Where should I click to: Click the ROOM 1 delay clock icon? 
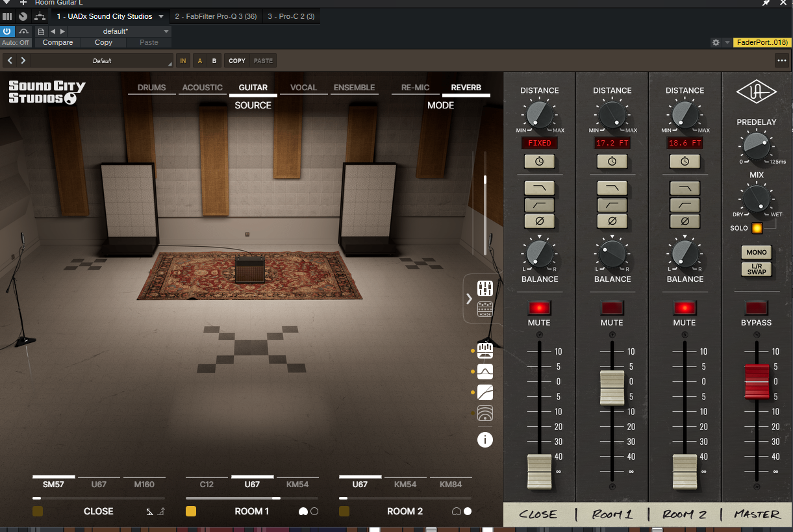click(612, 161)
